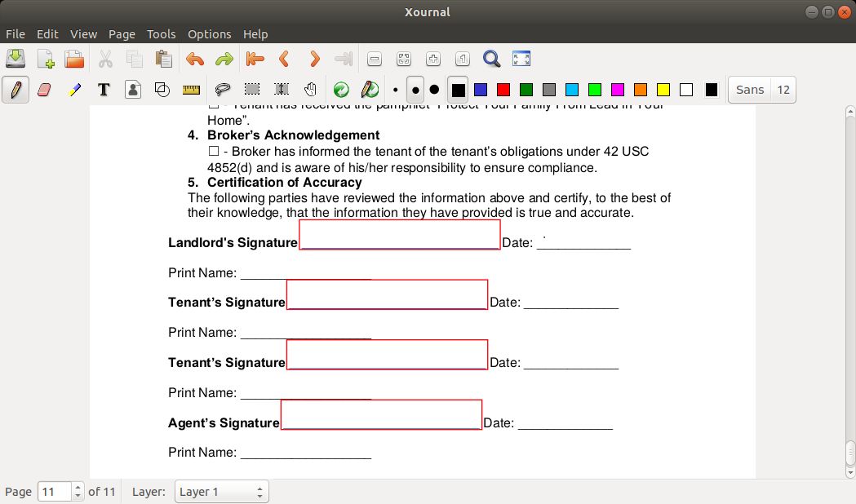Toggle fullscreen mode icon
This screenshot has width=856, height=504.
tap(521, 59)
